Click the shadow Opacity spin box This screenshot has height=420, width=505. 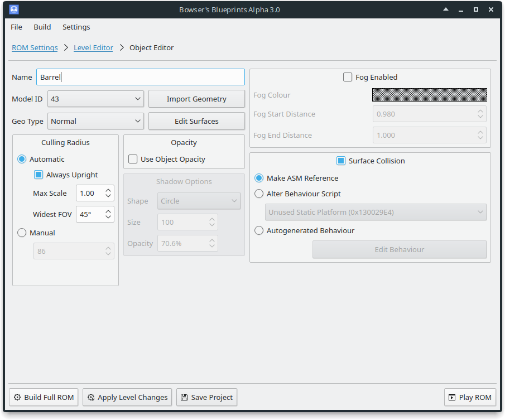187,243
